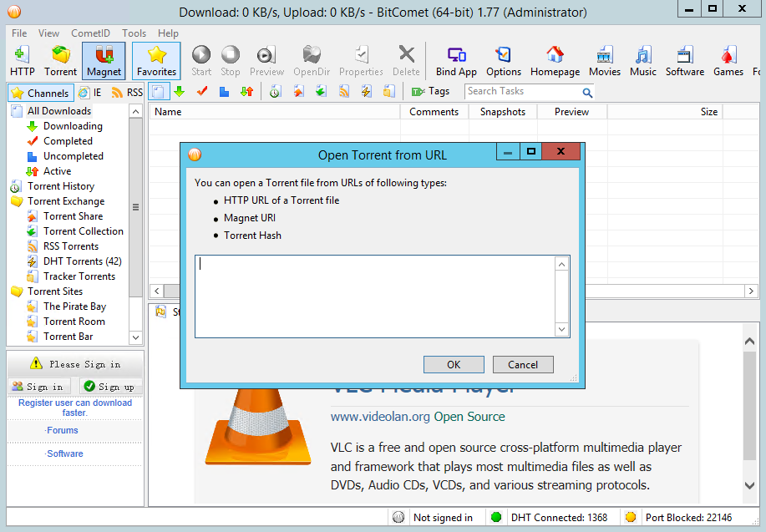
Task: Click the Magnet toolbar button
Action: [104, 61]
